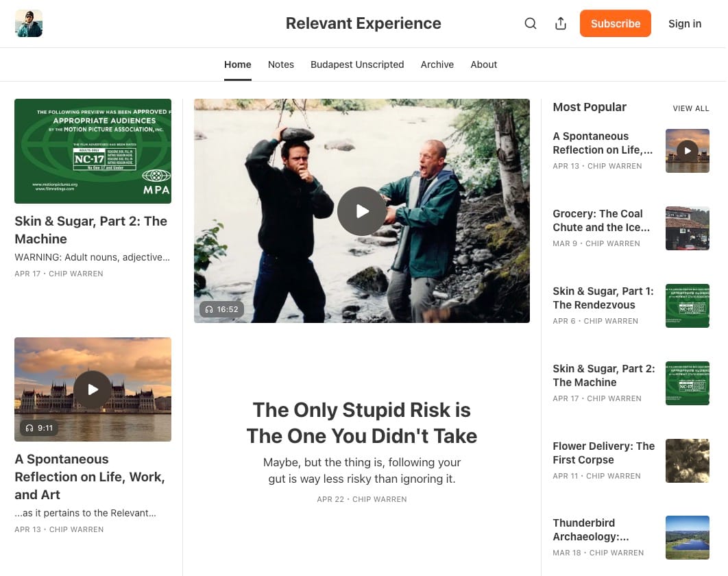Open 'The Only Stupid Risk is The One You Didn't Take'

pos(362,423)
